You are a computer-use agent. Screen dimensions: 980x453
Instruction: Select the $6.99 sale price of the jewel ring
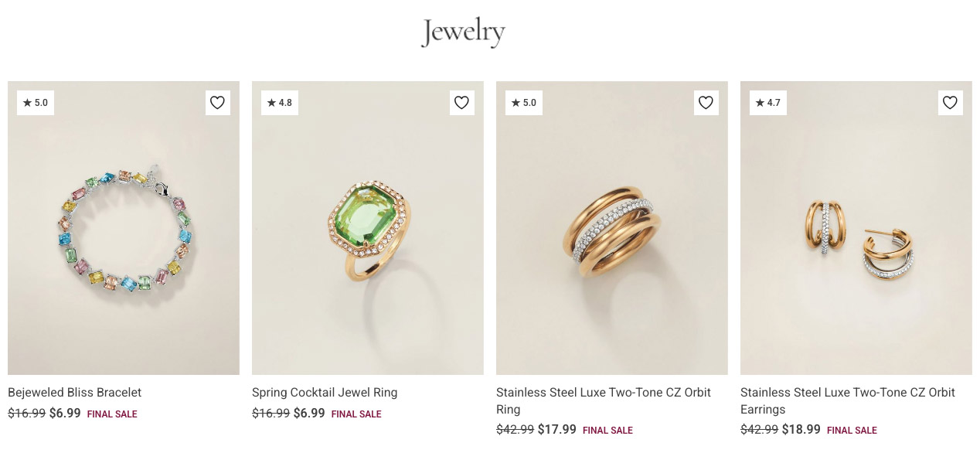[308, 413]
